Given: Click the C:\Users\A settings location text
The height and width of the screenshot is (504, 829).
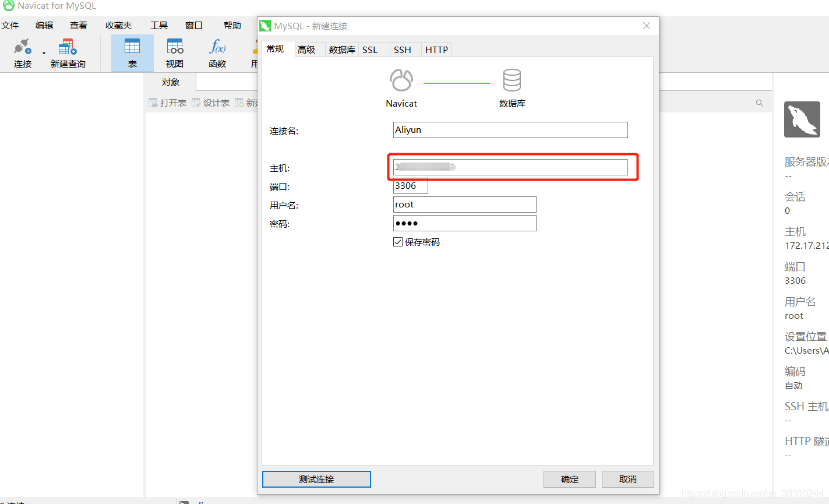Looking at the screenshot, I should click(x=806, y=351).
